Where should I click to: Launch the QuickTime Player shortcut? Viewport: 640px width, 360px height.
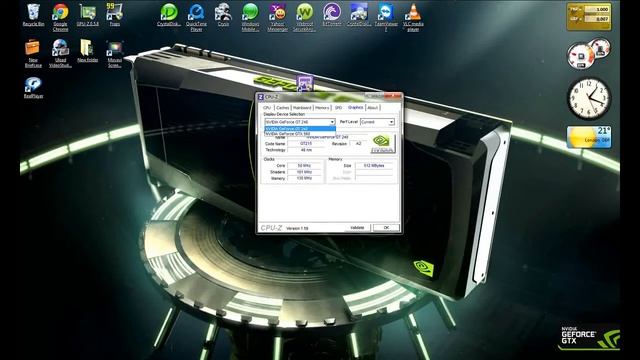[196, 17]
